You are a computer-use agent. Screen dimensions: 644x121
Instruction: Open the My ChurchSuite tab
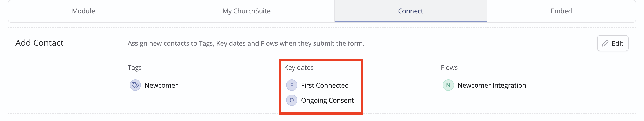click(x=246, y=11)
